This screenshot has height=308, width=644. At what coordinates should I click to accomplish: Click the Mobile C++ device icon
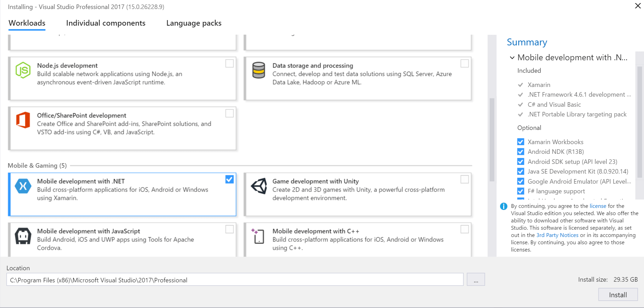258,236
